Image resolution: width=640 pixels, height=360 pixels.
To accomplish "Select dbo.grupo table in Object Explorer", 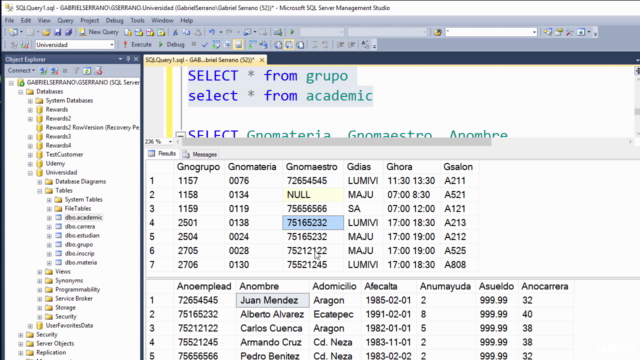I will point(79,244).
